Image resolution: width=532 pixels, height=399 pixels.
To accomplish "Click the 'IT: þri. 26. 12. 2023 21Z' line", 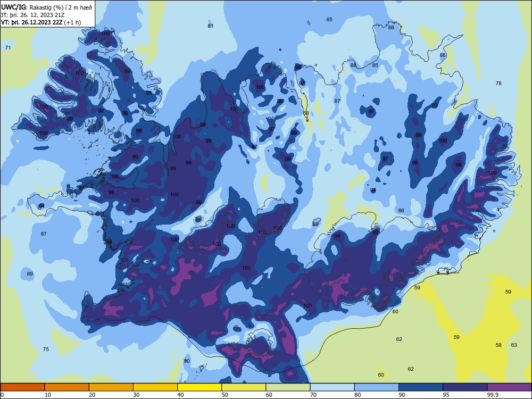I will tap(33, 15).
